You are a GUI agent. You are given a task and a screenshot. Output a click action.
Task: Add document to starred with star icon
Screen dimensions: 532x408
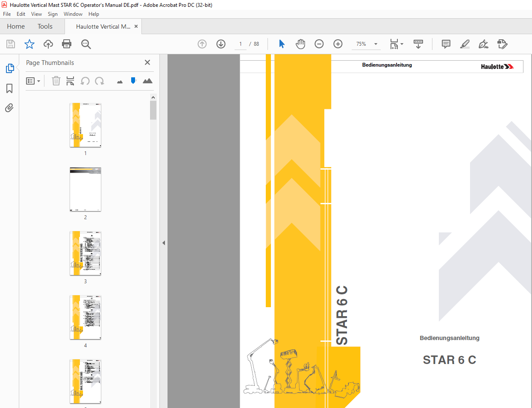pyautogui.click(x=29, y=44)
